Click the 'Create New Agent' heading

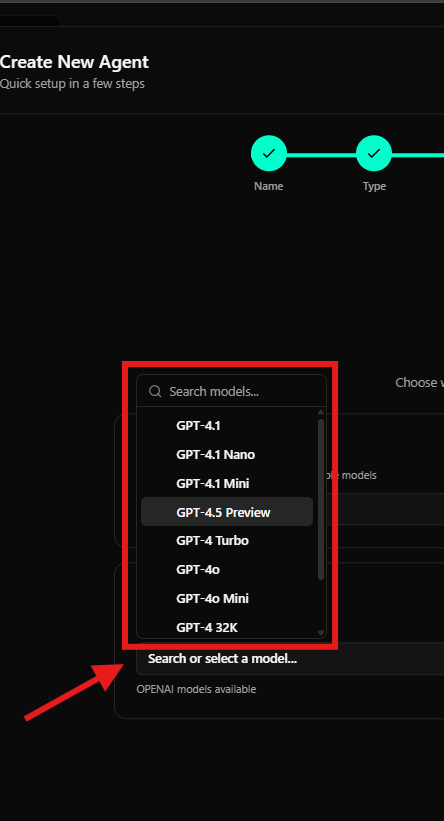[x=74, y=62]
